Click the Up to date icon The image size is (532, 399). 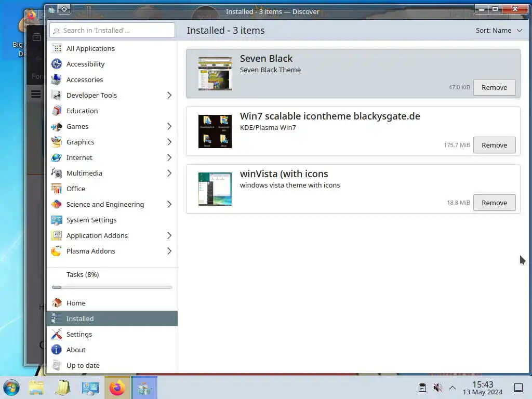[57, 365]
